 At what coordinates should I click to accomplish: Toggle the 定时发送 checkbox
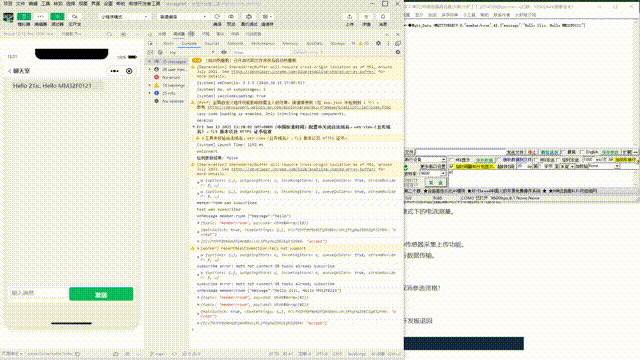(x=558, y=160)
